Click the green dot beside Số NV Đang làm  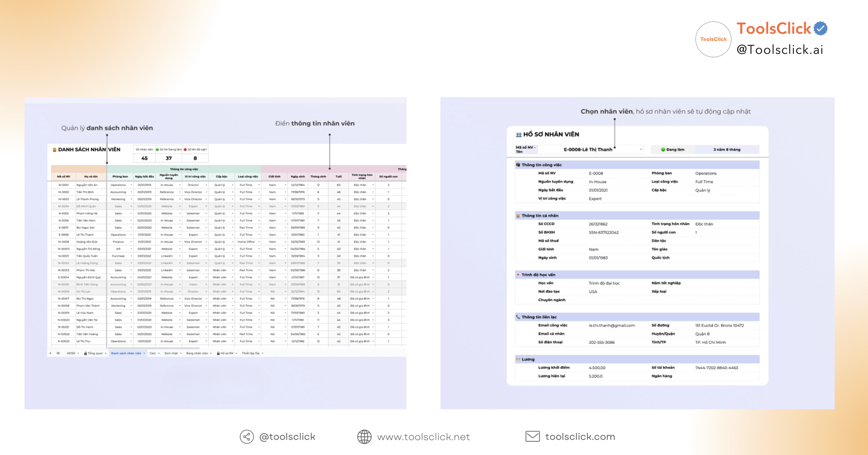point(157,149)
